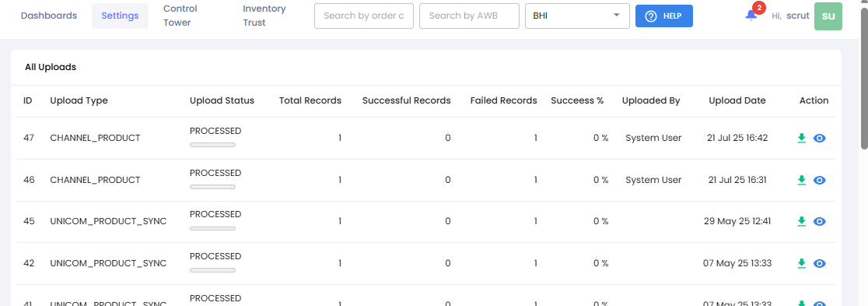Click the ID column header

[x=28, y=100]
